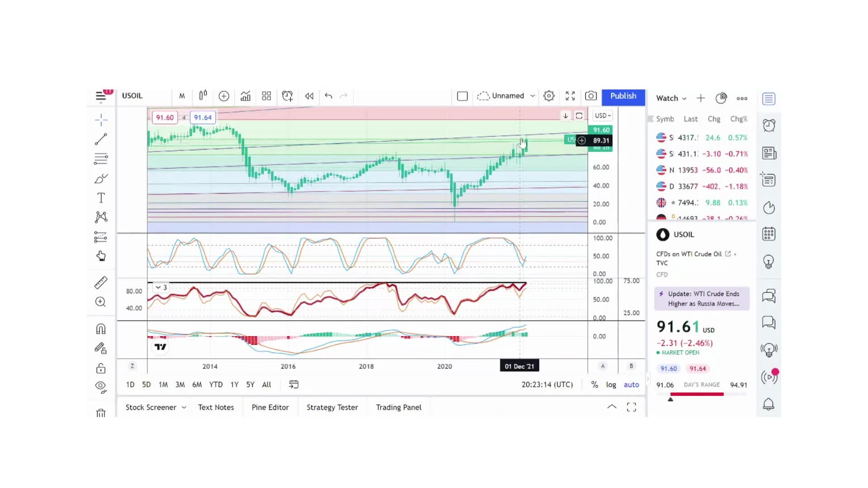
Task: Toggle hide all drawings eye icon
Action: (x=101, y=387)
